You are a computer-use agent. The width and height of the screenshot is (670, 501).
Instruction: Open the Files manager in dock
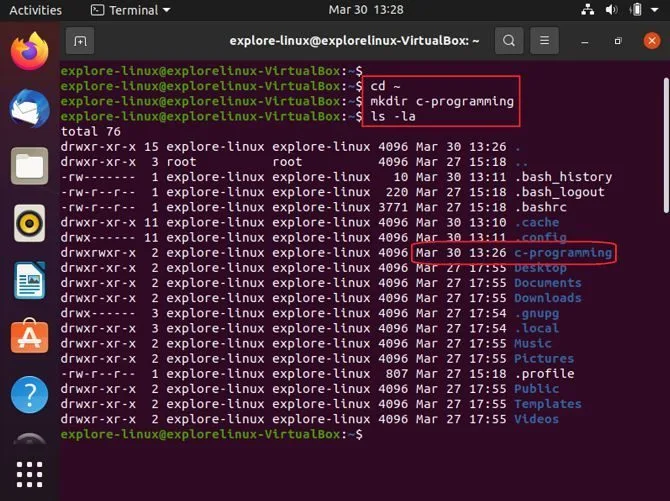pos(29,166)
